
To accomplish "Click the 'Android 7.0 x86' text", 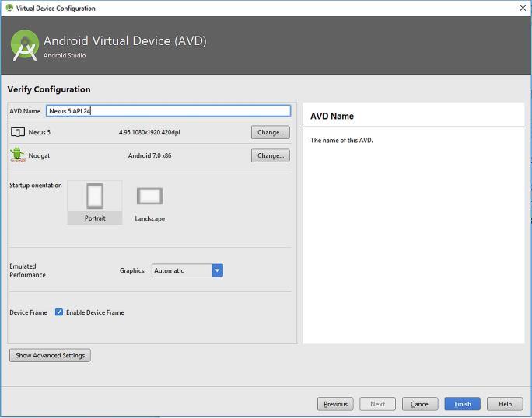I will [x=149, y=155].
